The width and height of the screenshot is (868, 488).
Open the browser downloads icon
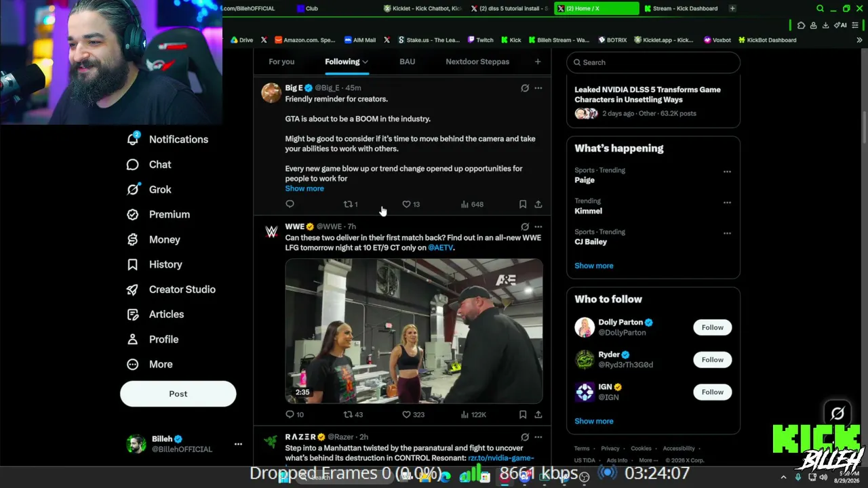(825, 26)
